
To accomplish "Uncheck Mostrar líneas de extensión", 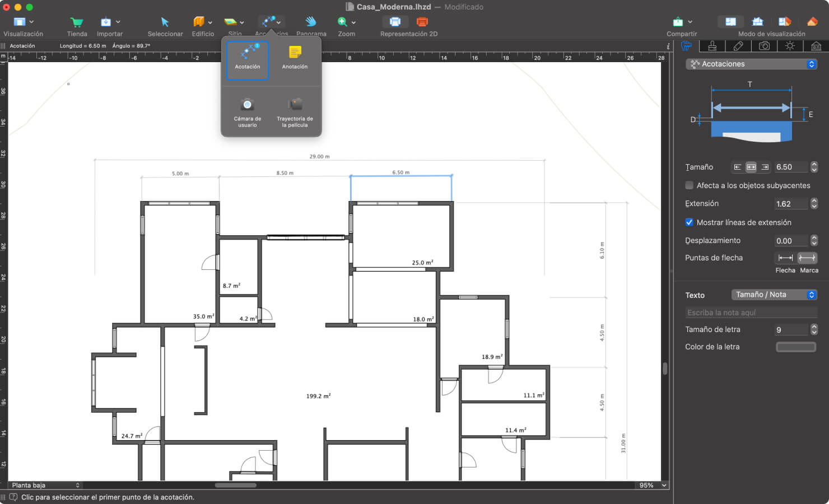I will pyautogui.click(x=689, y=222).
